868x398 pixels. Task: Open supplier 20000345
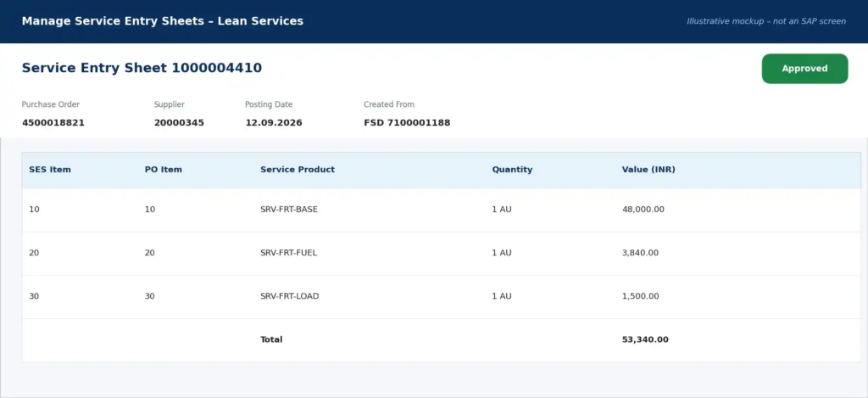click(179, 122)
